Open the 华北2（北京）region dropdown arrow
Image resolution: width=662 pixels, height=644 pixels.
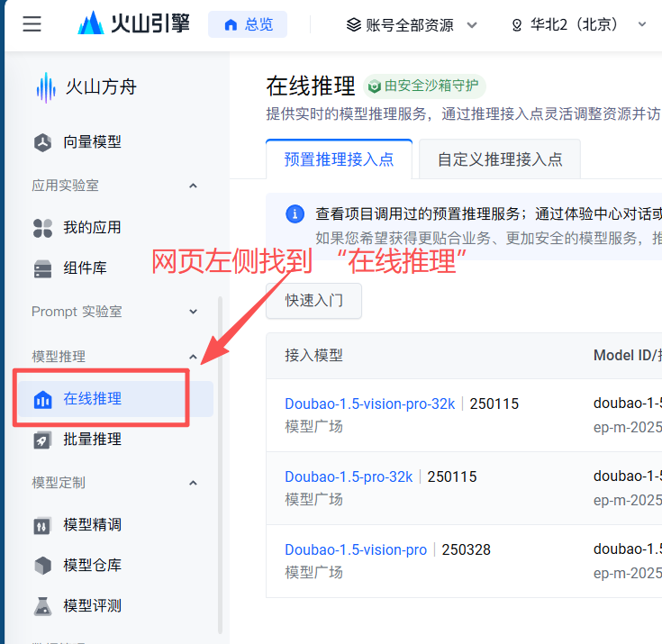click(x=641, y=24)
